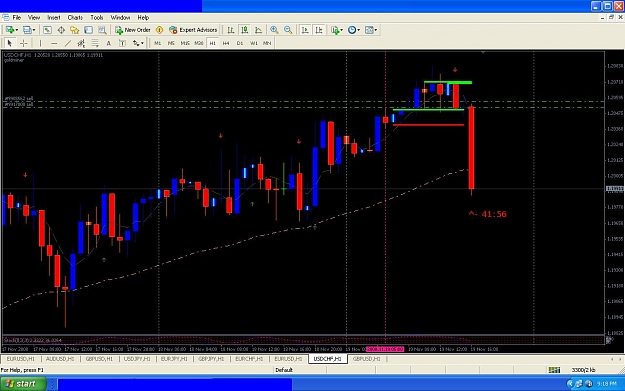Select the active USDCHF,H1 chart tab
The image size is (625, 391).
coord(327,359)
